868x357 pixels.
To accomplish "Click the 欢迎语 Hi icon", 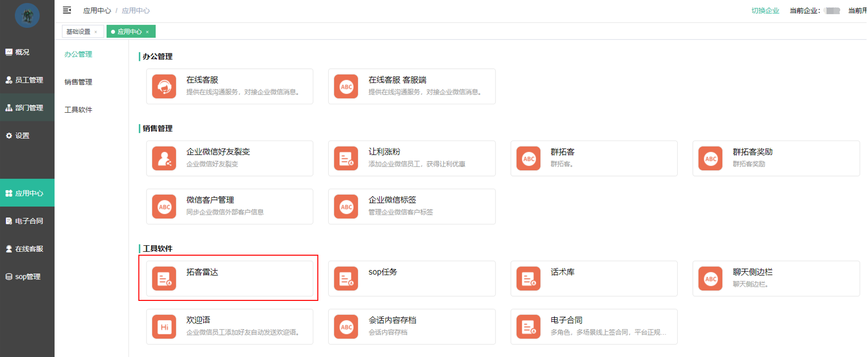I will click(164, 327).
